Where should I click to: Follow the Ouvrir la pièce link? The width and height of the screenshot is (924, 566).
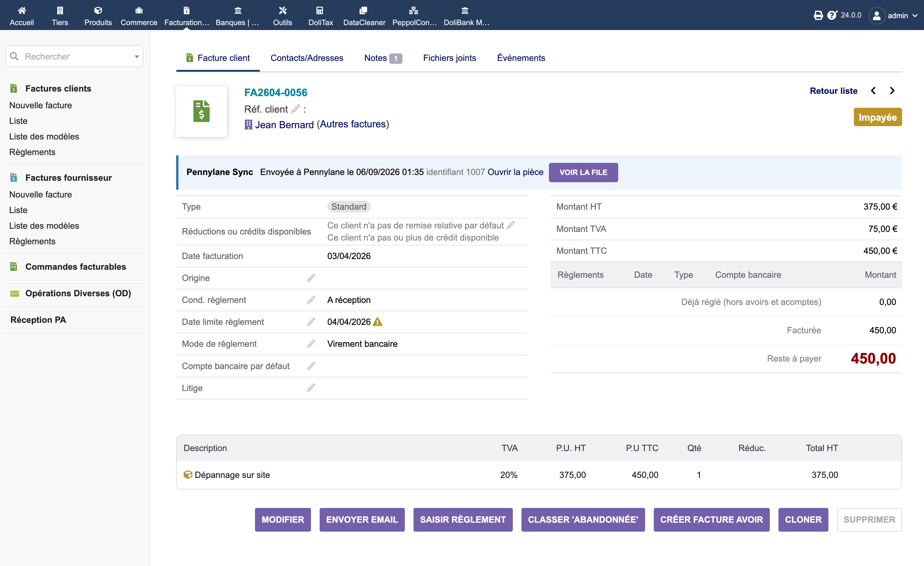[x=515, y=172]
